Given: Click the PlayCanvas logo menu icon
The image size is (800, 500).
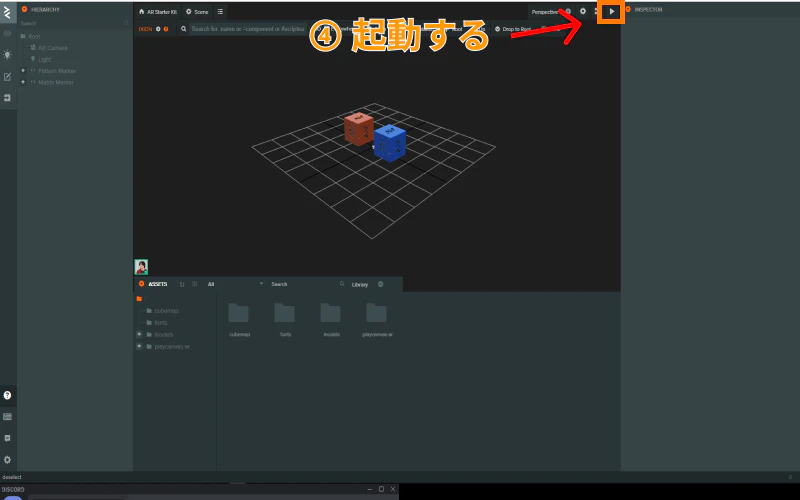Looking at the screenshot, I should tap(7, 12).
